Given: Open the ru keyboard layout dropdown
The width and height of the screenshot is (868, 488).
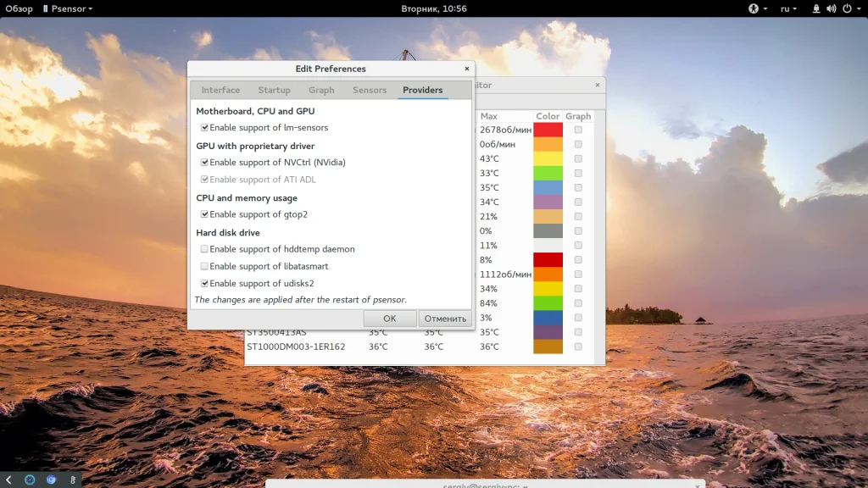Looking at the screenshot, I should pyautogui.click(x=788, y=8).
